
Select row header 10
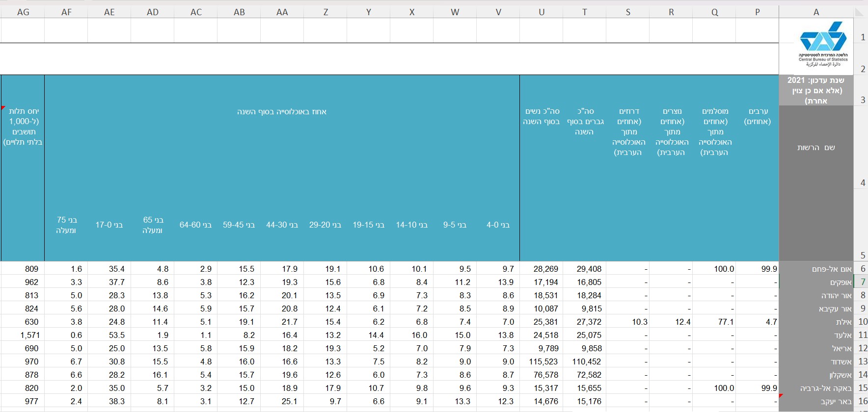(x=862, y=322)
